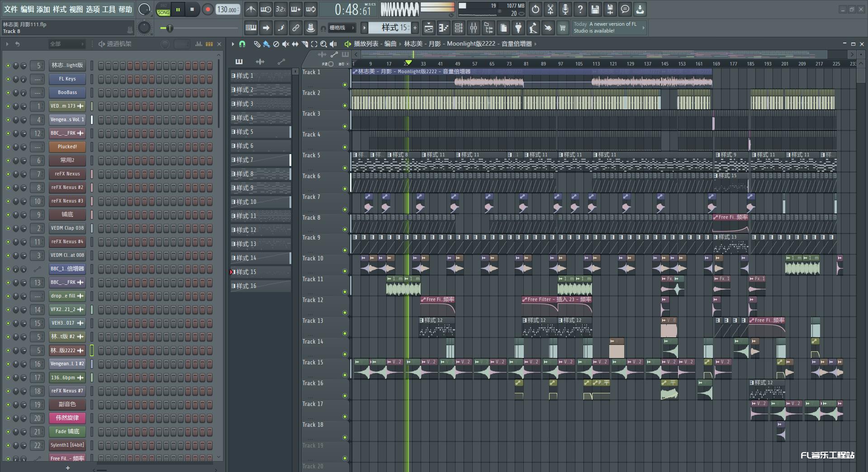This screenshot has width=868, height=472.
Task: Toggle mute light for Track 1
Action: click(345, 85)
